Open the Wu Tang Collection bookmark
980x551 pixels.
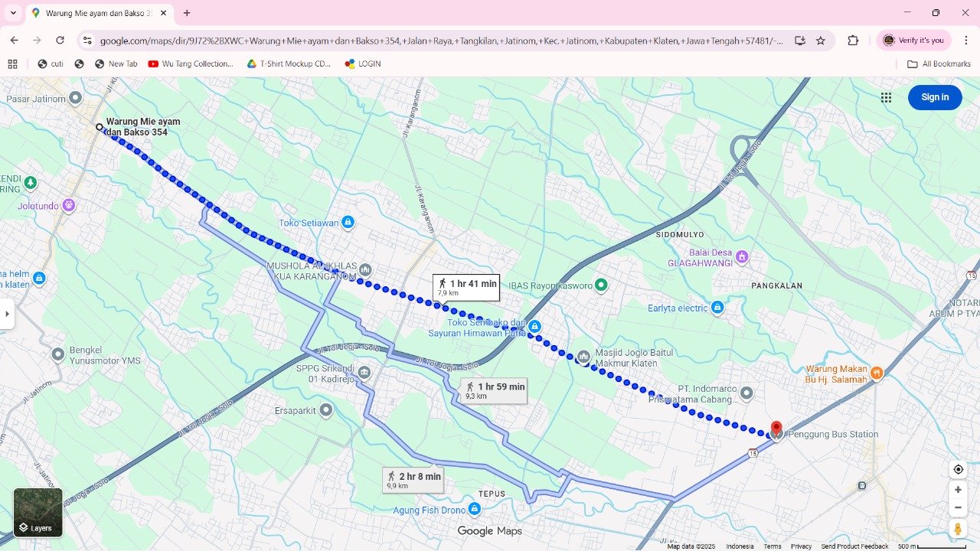click(x=191, y=64)
